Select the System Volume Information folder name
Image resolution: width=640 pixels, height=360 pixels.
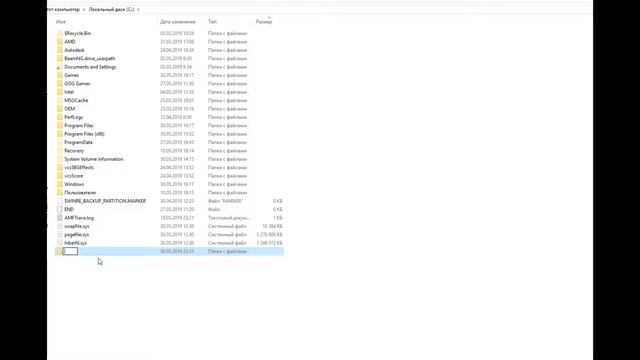[94, 159]
